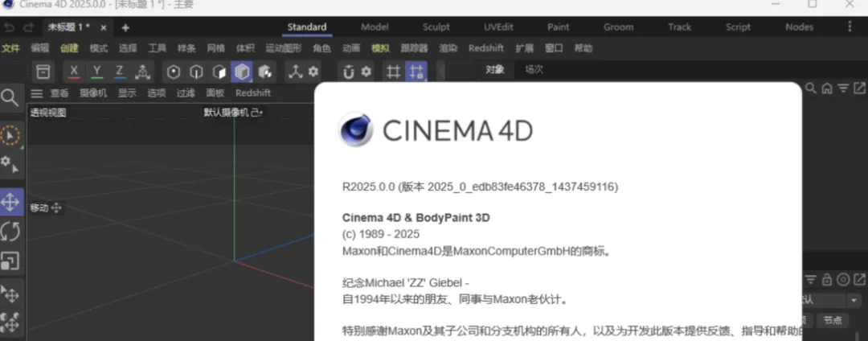Click the 节点 button
Image resolution: width=868 pixels, height=341 pixels.
coord(833,321)
